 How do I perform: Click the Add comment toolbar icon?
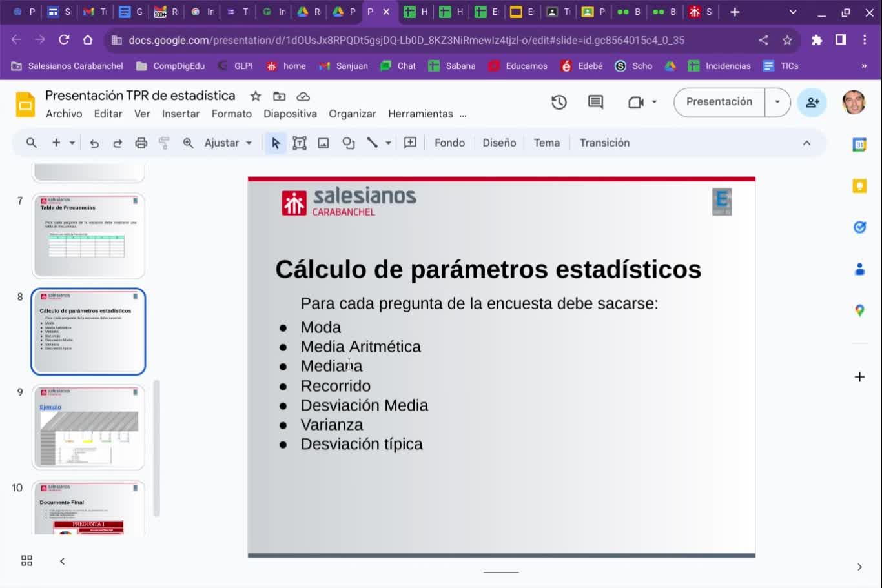(410, 143)
